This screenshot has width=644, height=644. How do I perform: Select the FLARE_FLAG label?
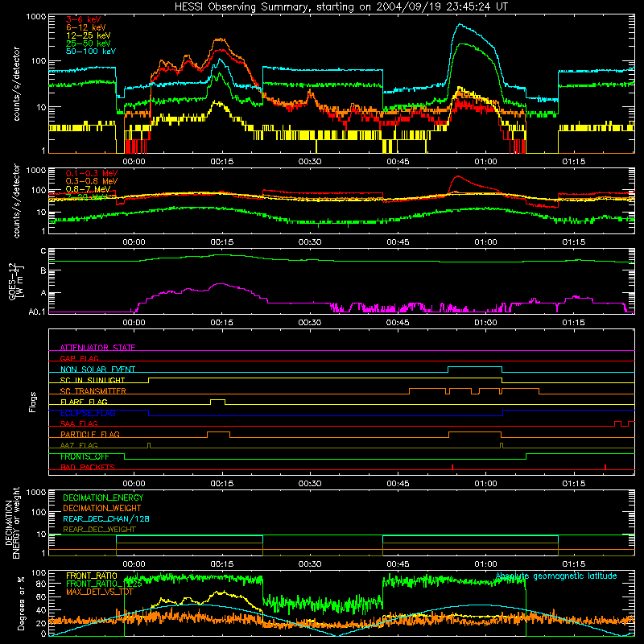click(x=84, y=402)
